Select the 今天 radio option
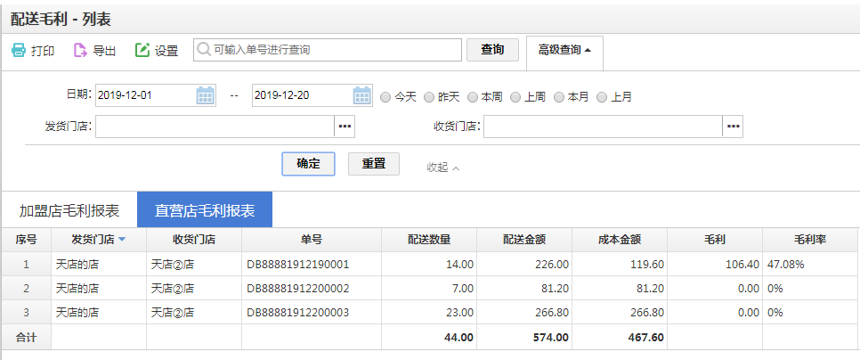The image size is (868, 360). pyautogui.click(x=385, y=97)
